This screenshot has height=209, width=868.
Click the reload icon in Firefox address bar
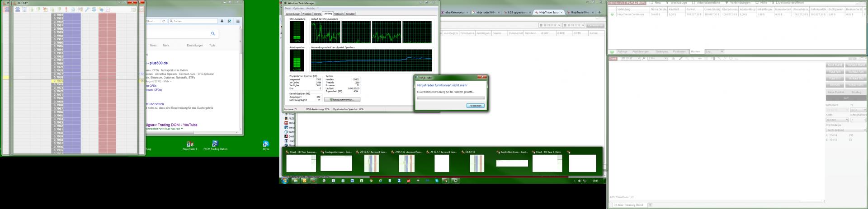pyautogui.click(x=164, y=21)
